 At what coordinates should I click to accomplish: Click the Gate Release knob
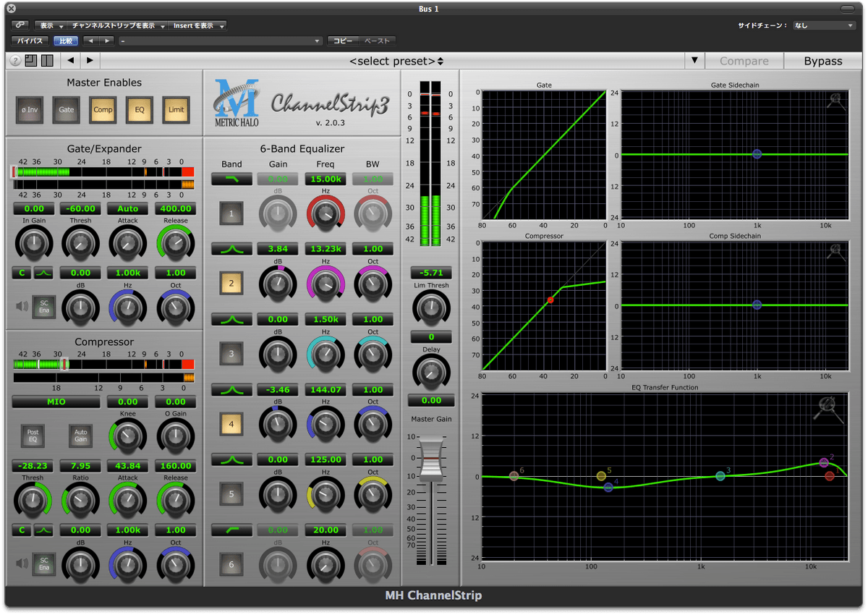coord(176,244)
